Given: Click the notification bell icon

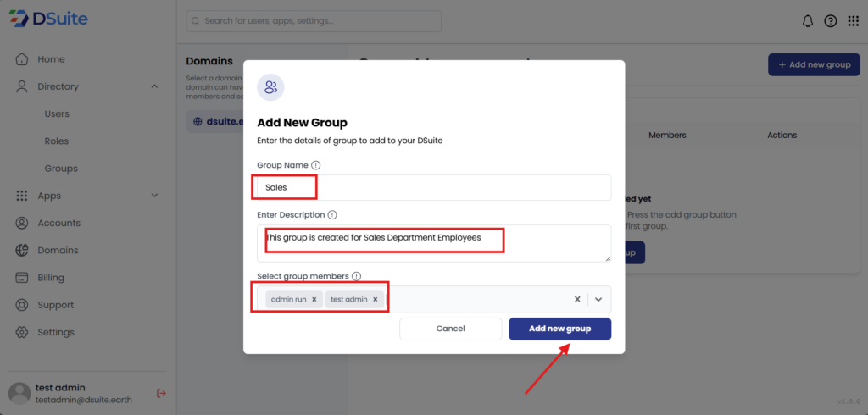Looking at the screenshot, I should point(807,21).
